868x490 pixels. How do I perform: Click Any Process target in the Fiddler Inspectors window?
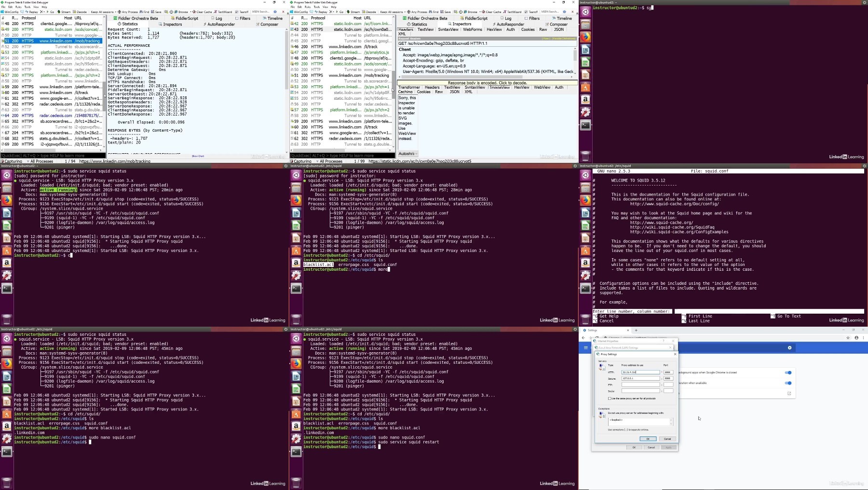(416, 12)
